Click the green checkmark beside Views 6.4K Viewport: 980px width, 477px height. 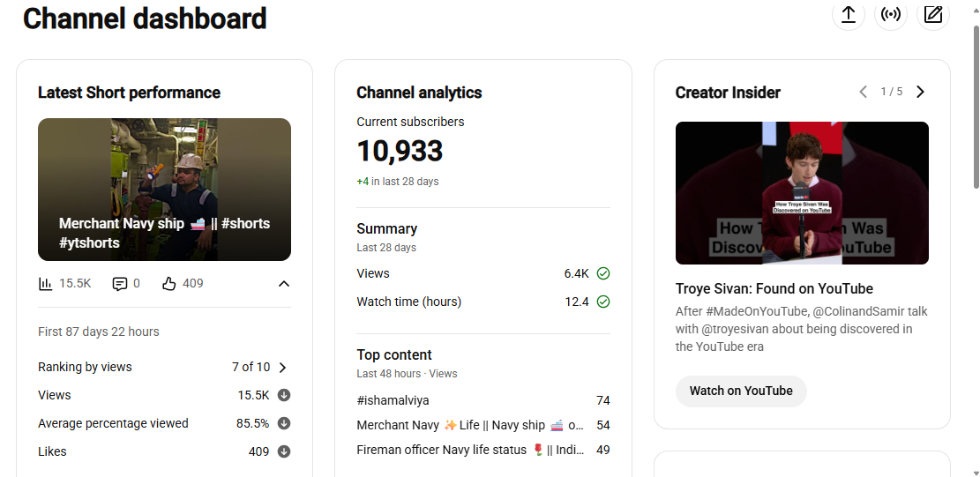tap(603, 273)
